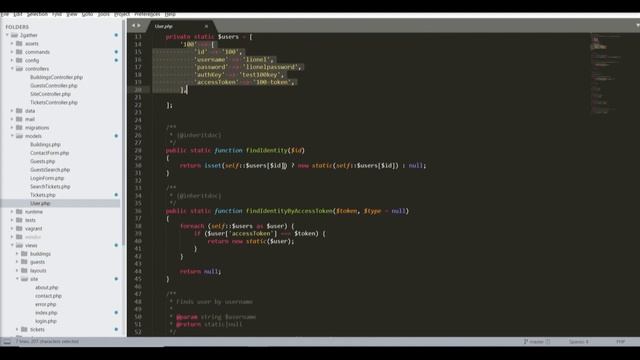Open SiteController.php
640x360 pixels.
point(50,94)
